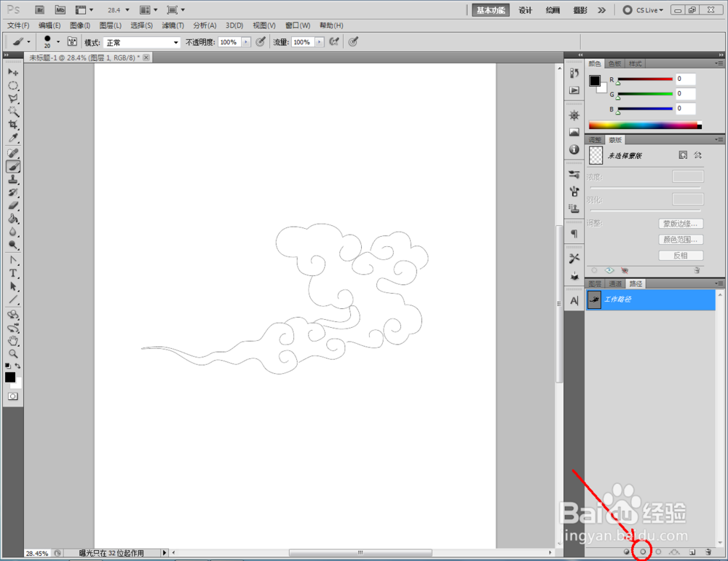
Task: Switch to the 色板 tab
Action: 614,63
